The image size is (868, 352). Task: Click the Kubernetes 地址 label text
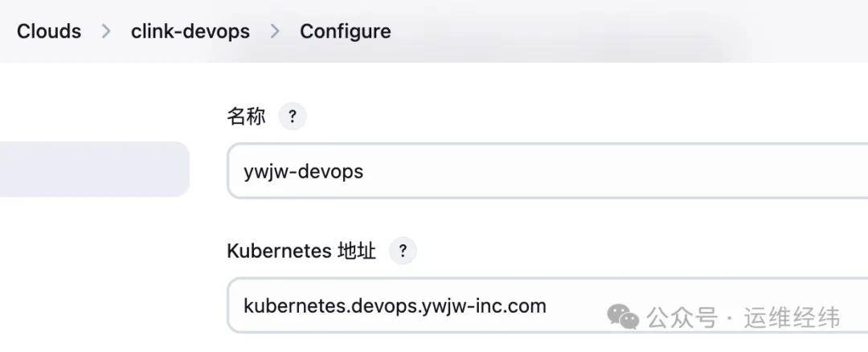click(x=301, y=252)
